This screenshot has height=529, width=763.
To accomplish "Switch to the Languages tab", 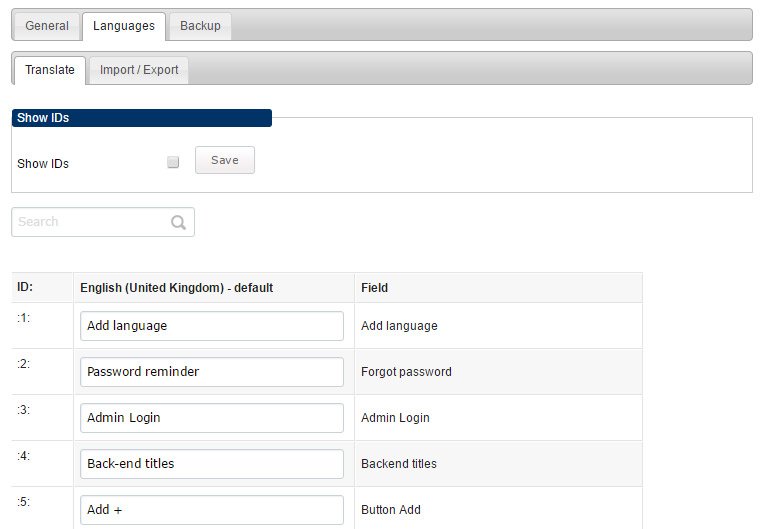I will 124,26.
